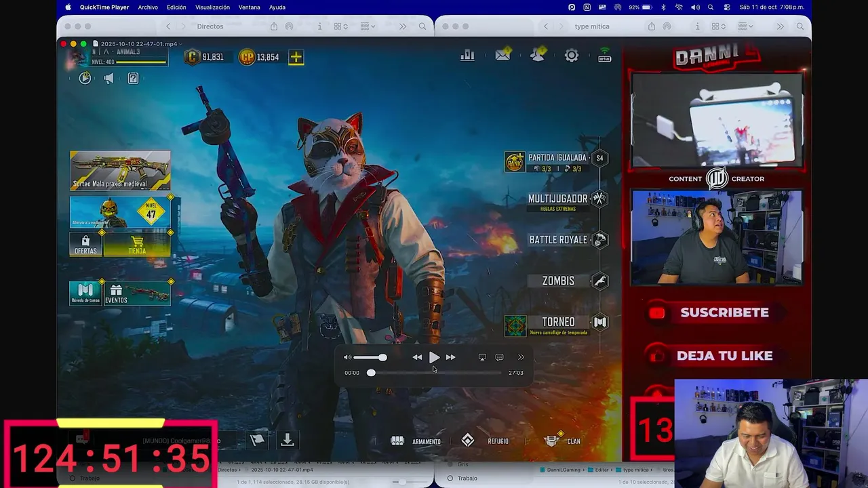Click the download icon in game bar
The height and width of the screenshot is (488, 868).
point(288,440)
